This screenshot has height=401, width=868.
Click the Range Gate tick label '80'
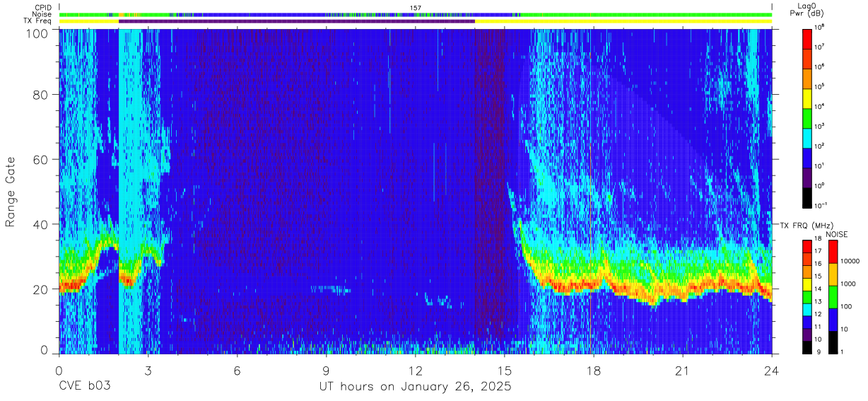pyautogui.click(x=41, y=94)
